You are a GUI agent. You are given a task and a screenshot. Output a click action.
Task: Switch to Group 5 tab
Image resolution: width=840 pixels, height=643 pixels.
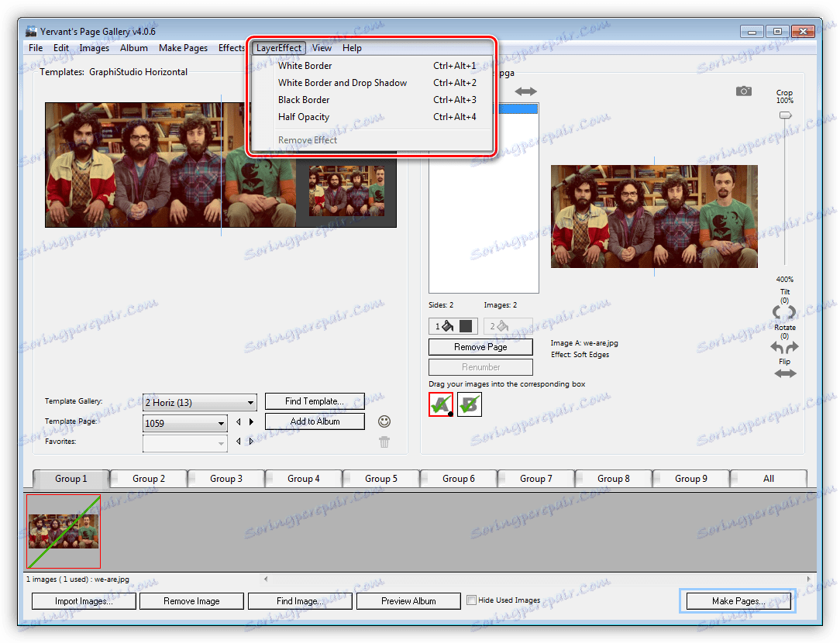click(x=381, y=479)
